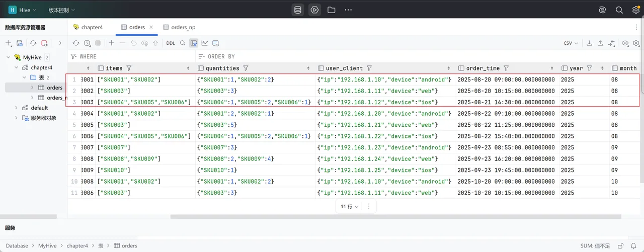Viewport: 644px width, 252px height.
Task: Expand the default schema node
Action: pos(16,108)
